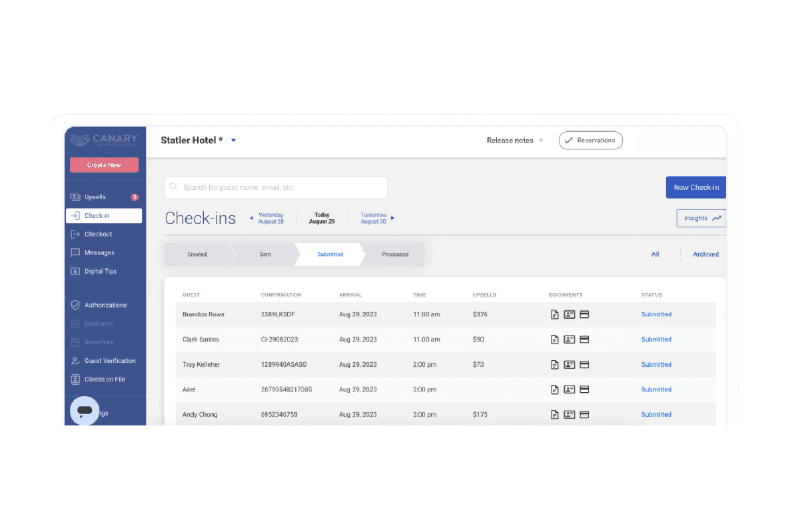Open Brandon Rowe's ID card icon

(x=569, y=314)
